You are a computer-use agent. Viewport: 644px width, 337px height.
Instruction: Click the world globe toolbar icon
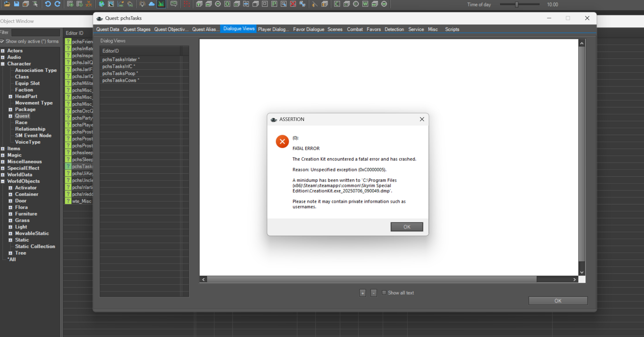pos(101,4)
